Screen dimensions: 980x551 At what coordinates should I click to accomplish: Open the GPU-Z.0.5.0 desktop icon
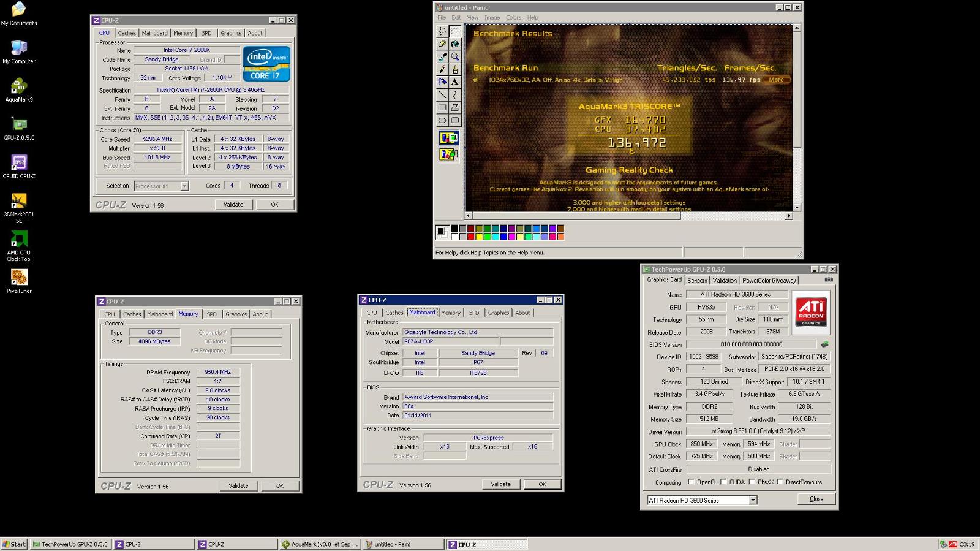pyautogui.click(x=19, y=128)
